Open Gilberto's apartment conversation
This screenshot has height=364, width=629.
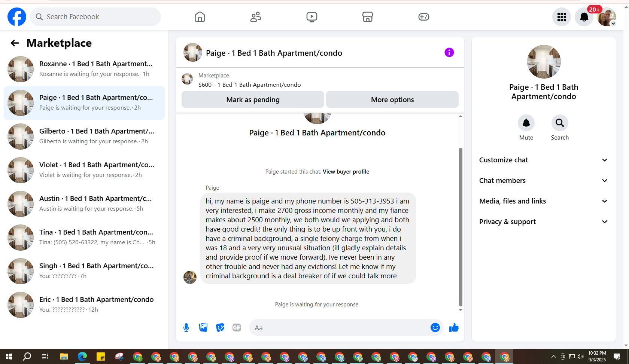click(x=84, y=137)
